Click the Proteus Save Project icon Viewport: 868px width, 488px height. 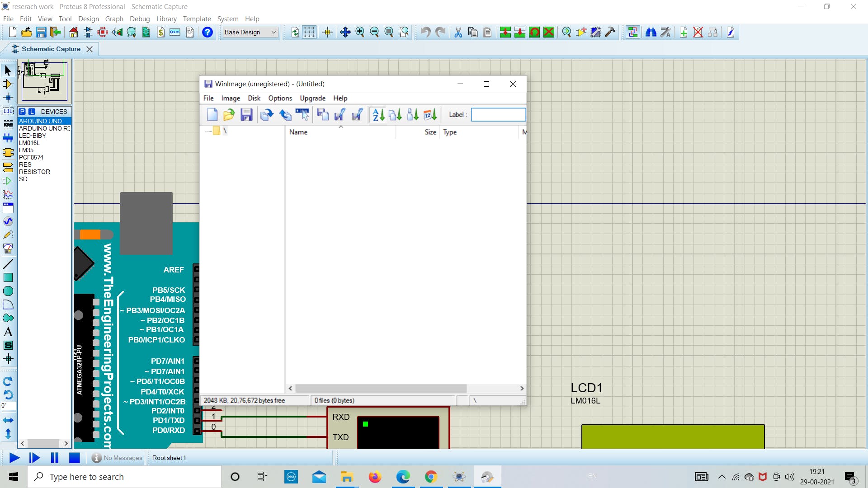point(41,32)
